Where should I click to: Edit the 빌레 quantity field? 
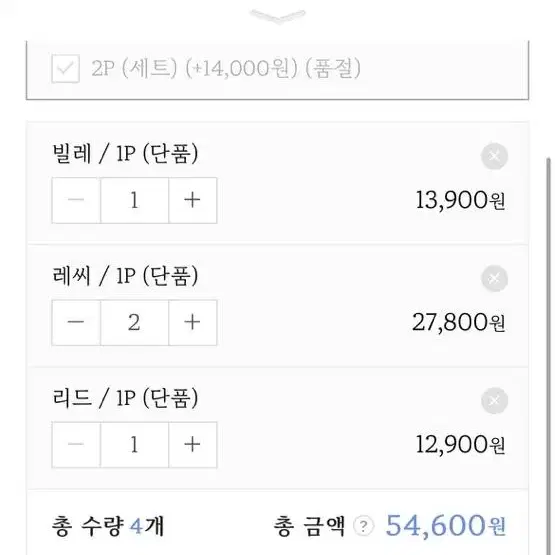(x=135, y=200)
